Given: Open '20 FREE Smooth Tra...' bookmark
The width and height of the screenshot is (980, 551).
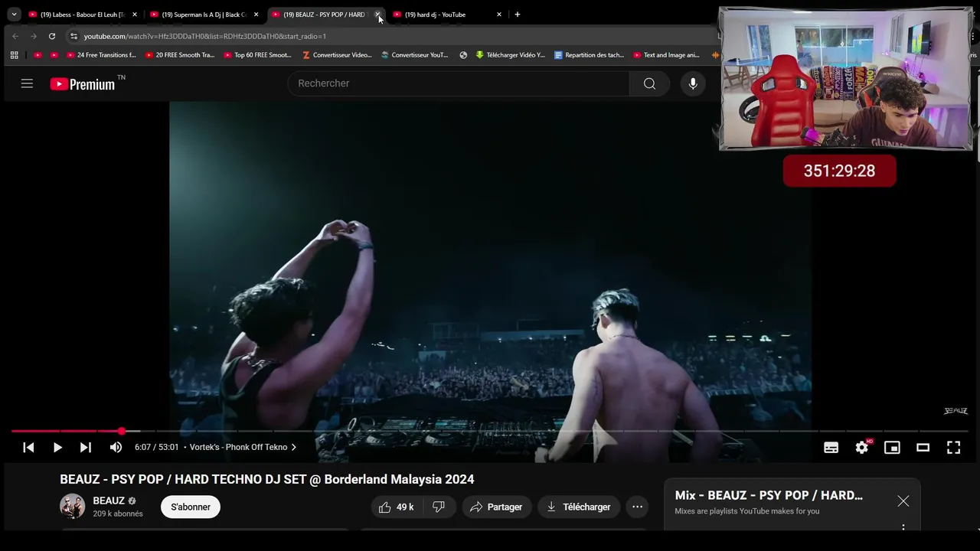Looking at the screenshot, I should tap(179, 55).
